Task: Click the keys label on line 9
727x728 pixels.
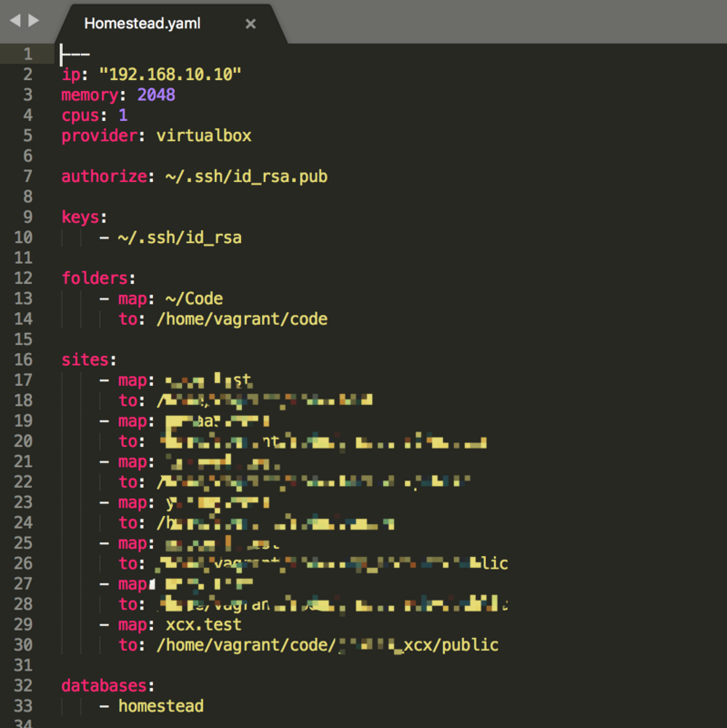Action: (80, 217)
